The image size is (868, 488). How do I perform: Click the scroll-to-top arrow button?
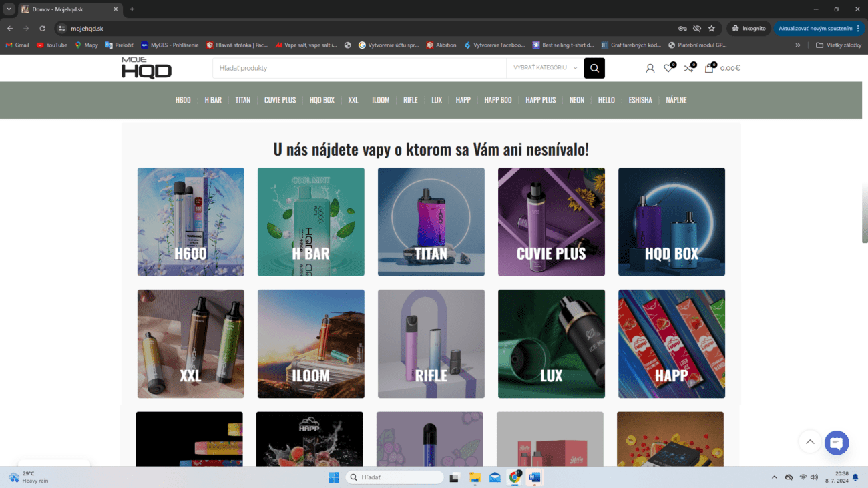tap(810, 442)
